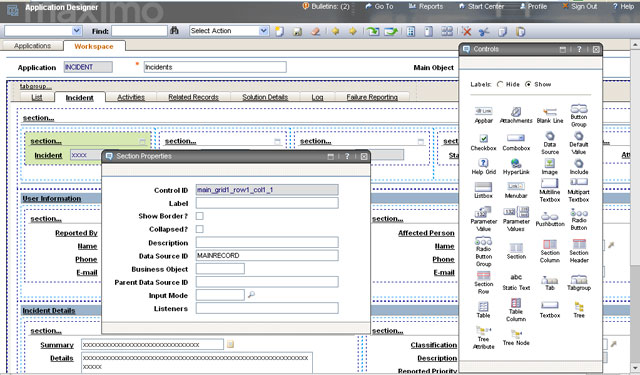Screen dimensions: 640x375
Task: Check the Collapsed? checkbox
Action: (200, 229)
